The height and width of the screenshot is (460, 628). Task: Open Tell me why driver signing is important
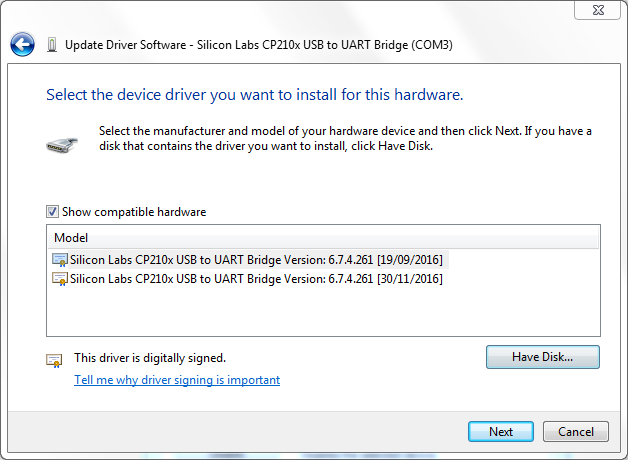(177, 380)
